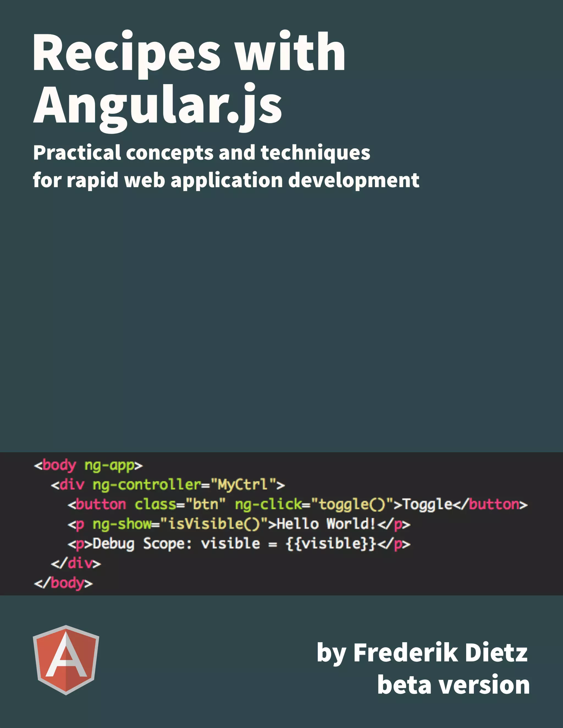The height and width of the screenshot is (728, 563).
Task: Click 'Hello World!' in the code
Action: [x=327, y=524]
